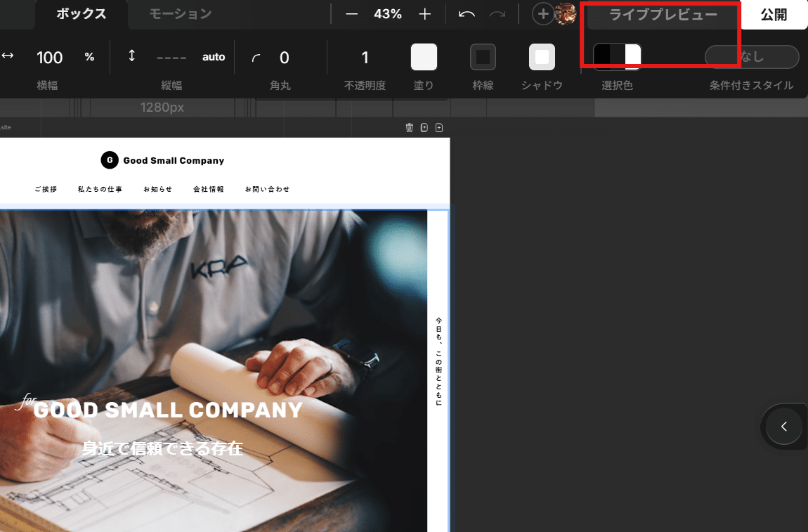Click the 43% zoom level value
Screen dimensions: 808x532
(388, 15)
